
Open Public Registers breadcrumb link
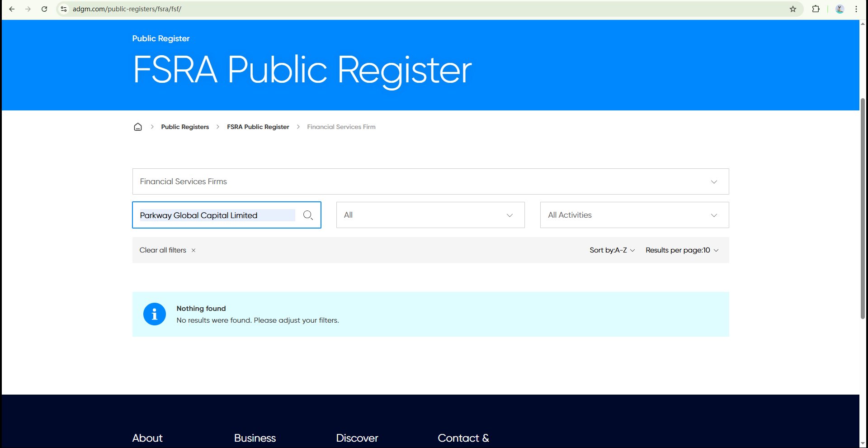click(185, 127)
